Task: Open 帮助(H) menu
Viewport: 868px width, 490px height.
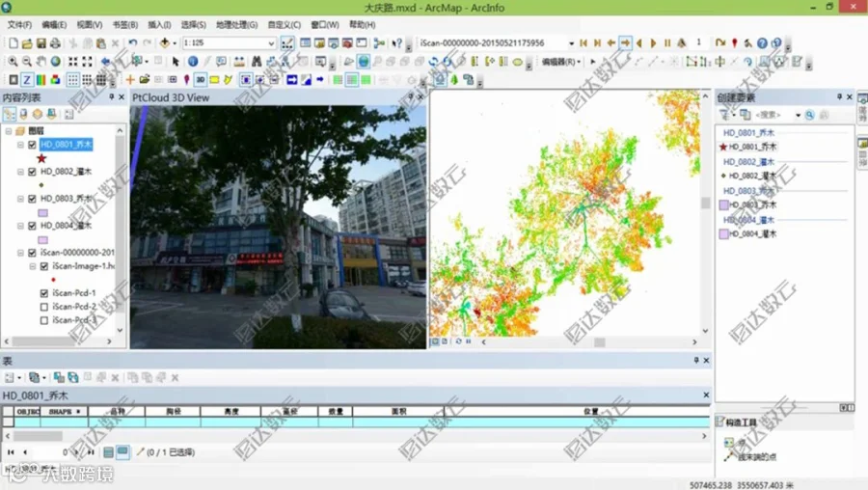Action: pyautogui.click(x=362, y=25)
